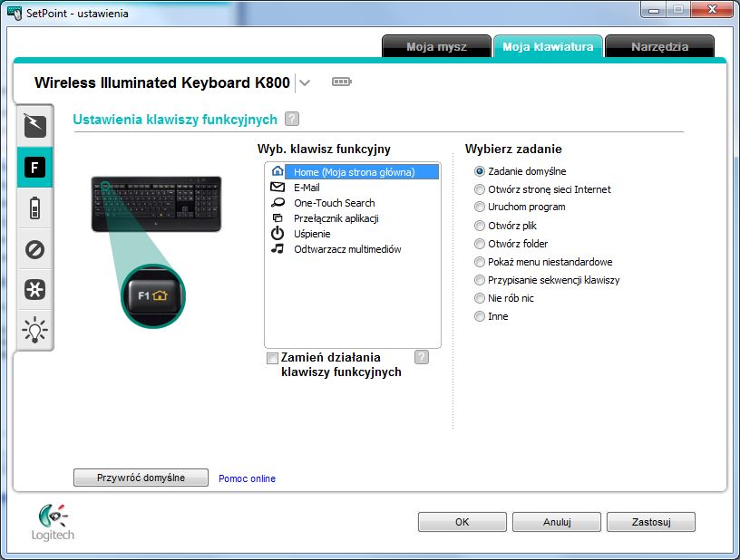The height and width of the screenshot is (560, 740).
Task: Select Zadanie domyślne radio button
Action: click(480, 171)
